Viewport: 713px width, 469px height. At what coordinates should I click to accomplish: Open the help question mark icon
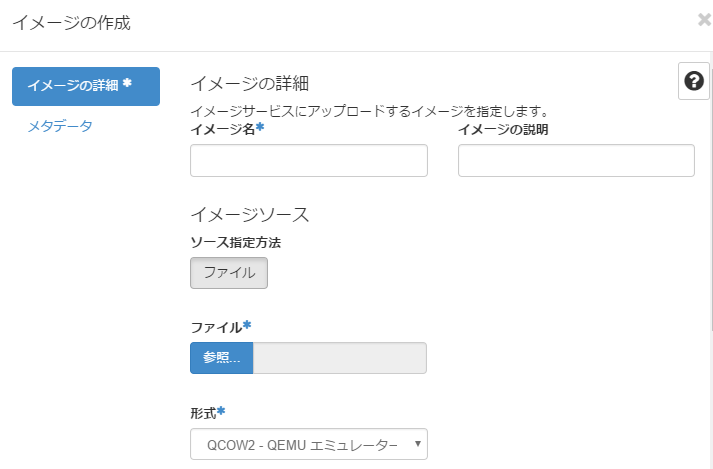click(693, 81)
